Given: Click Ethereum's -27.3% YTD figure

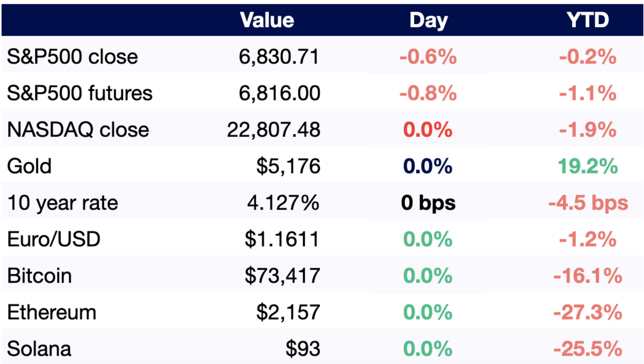Looking at the screenshot, I should 588,312.
